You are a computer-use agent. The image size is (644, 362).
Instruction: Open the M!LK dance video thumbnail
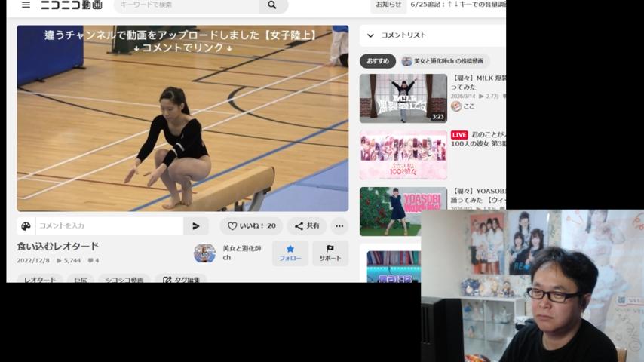403,99
